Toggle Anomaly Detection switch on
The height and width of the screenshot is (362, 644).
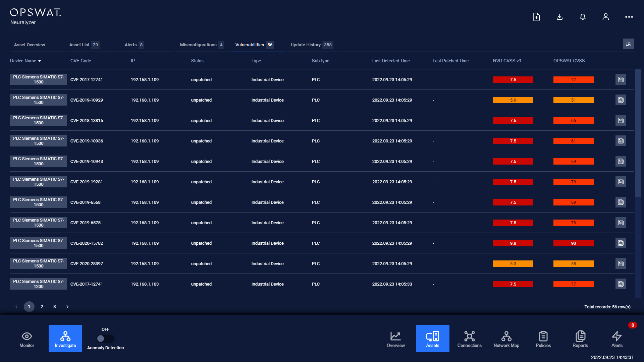coord(105,339)
